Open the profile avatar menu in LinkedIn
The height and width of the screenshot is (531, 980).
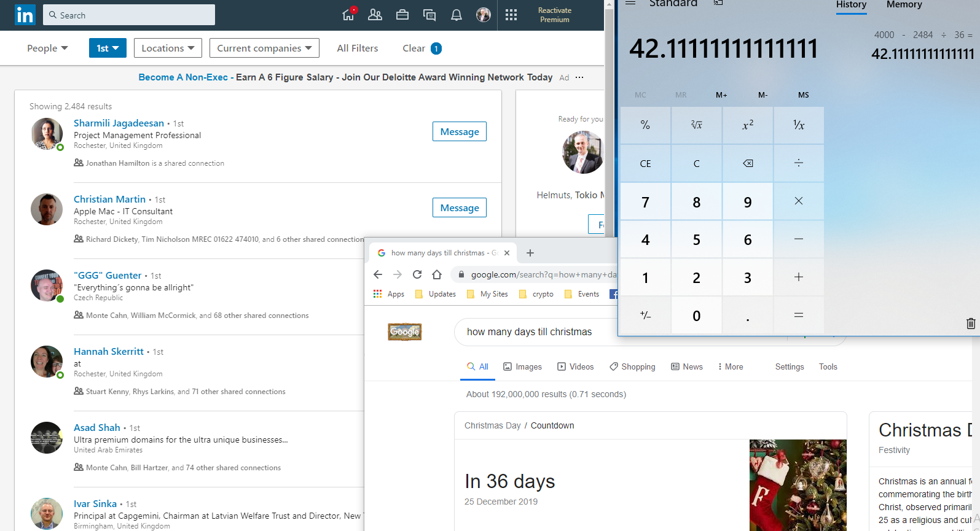tap(484, 15)
